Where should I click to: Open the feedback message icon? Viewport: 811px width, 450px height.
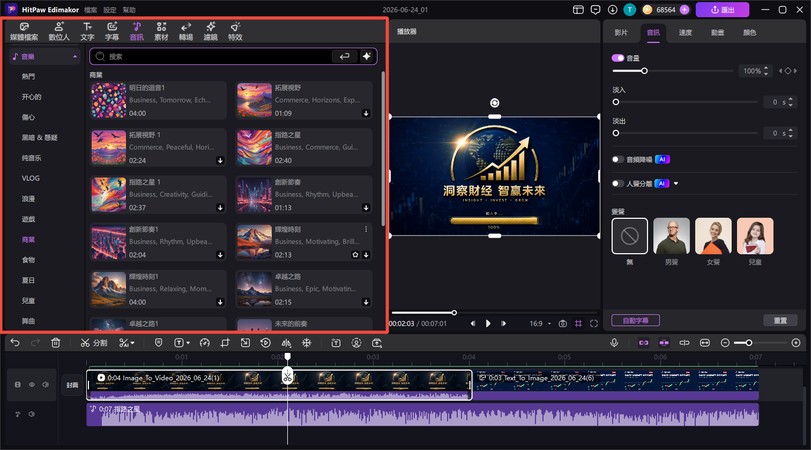point(595,10)
